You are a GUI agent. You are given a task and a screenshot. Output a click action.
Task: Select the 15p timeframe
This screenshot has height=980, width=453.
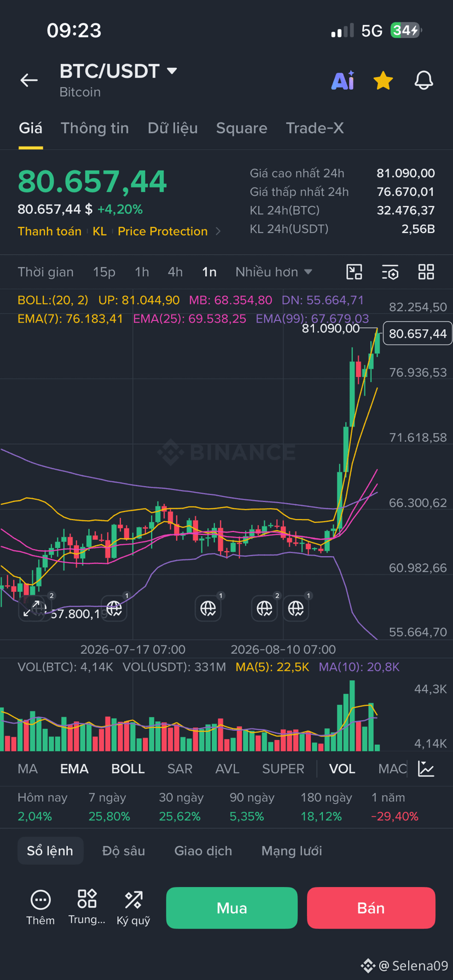coord(104,272)
